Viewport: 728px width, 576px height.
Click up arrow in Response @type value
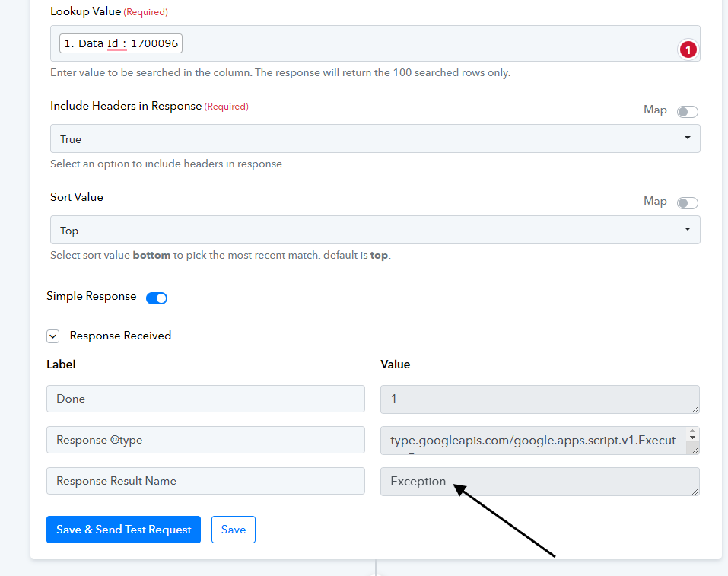click(693, 431)
